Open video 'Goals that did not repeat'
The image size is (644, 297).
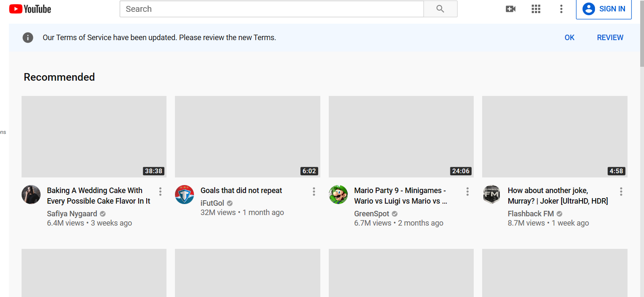coord(241,191)
